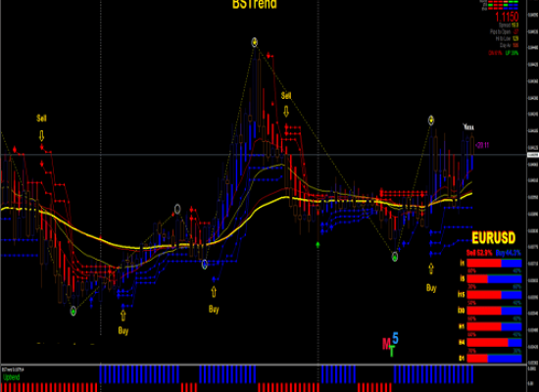Click the green up-arrow signal marker
The width and height of the screenshot is (539, 392).
pos(318,245)
